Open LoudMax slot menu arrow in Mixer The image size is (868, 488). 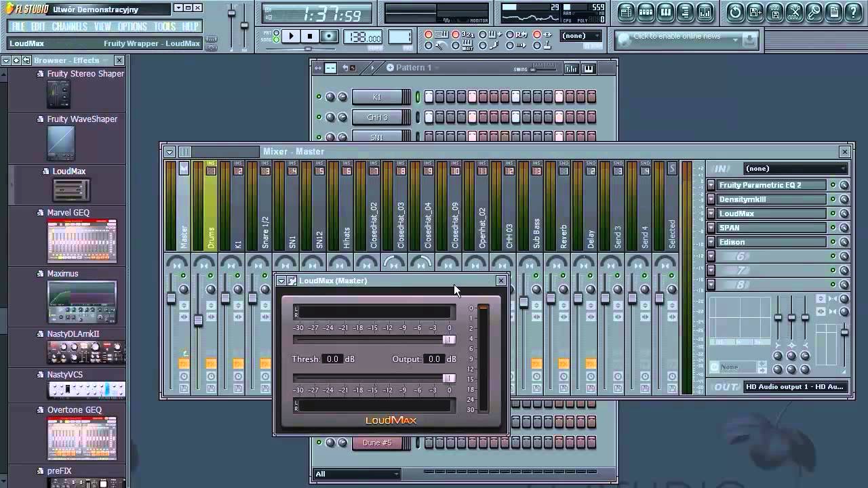pos(711,213)
